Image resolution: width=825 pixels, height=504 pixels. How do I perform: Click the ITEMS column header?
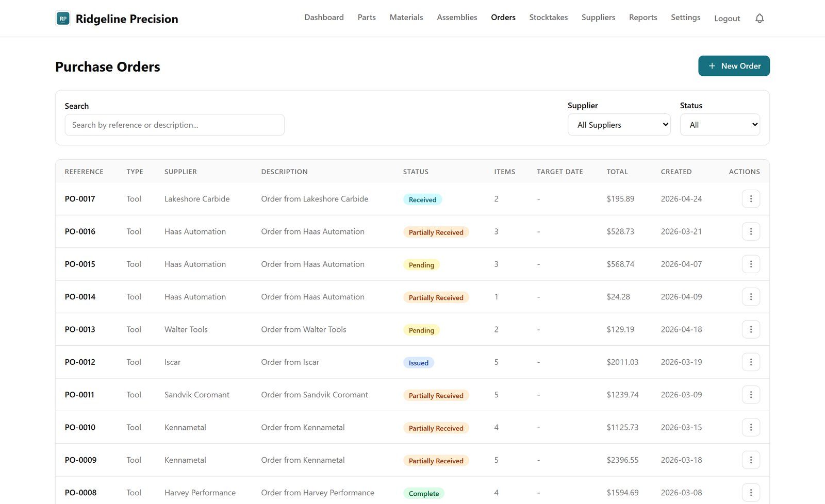click(x=504, y=172)
